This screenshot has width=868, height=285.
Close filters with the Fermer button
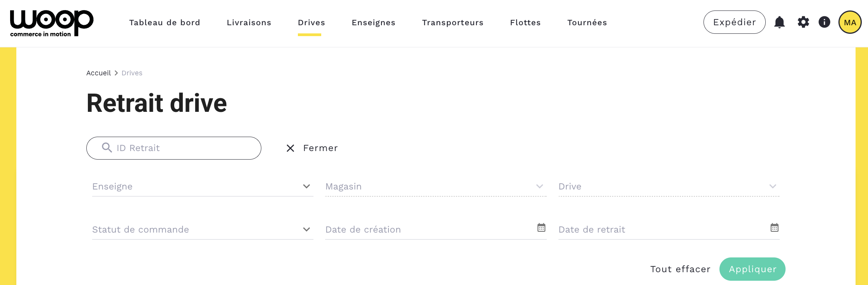click(312, 148)
